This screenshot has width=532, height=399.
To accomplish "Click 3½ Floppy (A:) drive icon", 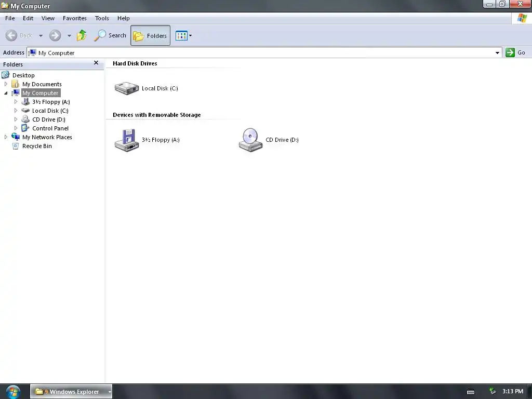I will [127, 140].
